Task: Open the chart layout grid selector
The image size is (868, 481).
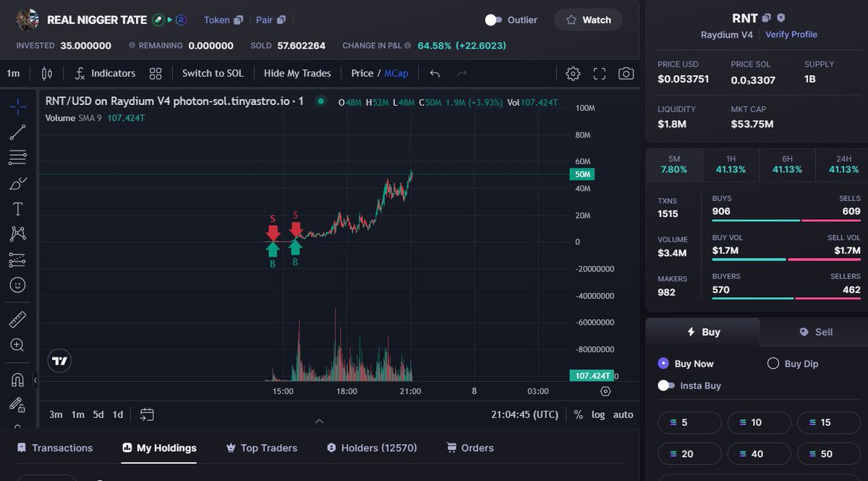Action: [156, 73]
